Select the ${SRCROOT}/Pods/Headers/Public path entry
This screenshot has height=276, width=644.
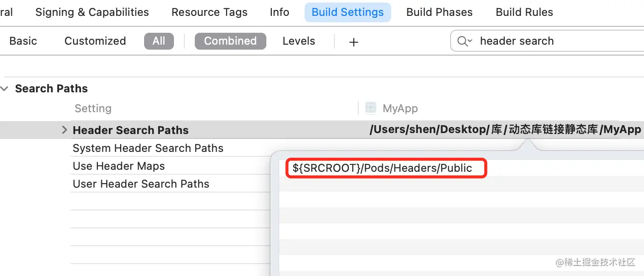[x=382, y=168]
